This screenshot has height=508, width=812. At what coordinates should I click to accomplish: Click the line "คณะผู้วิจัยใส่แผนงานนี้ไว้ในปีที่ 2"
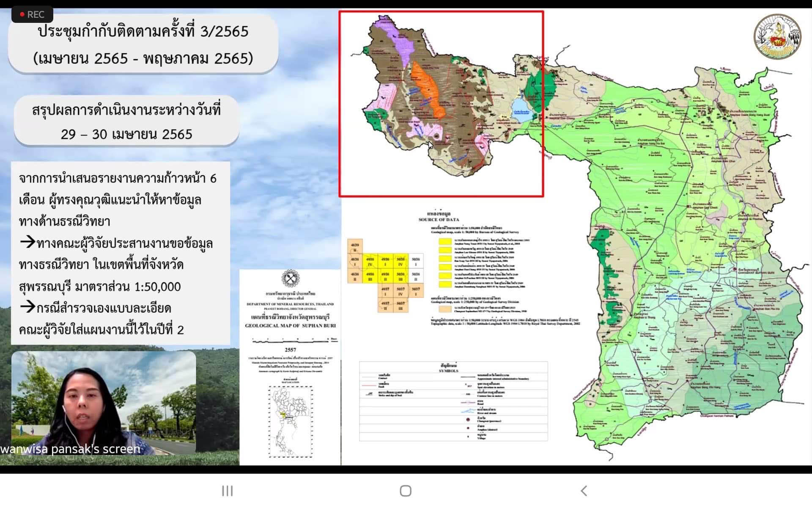pos(101,330)
